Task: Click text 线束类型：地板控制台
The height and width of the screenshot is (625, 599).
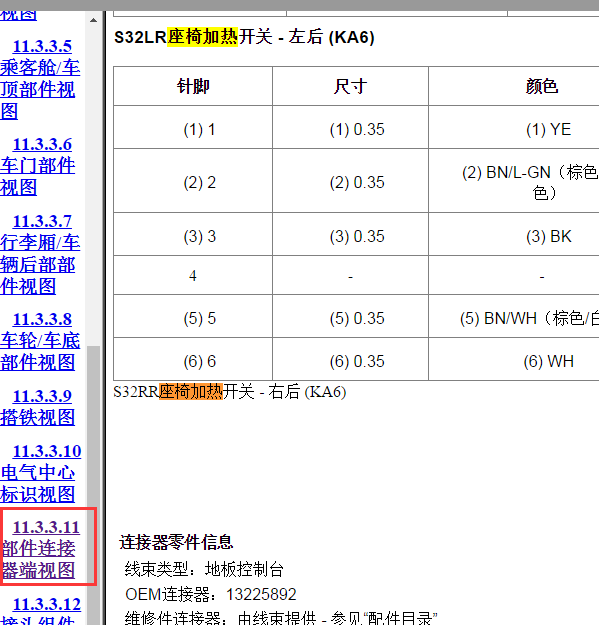Action: pos(204,569)
